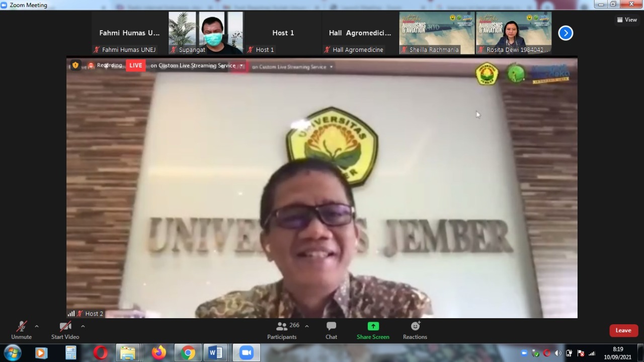644x362 pixels.
Task: Open Microsoft Word from the taskbar
Action: pos(216,353)
